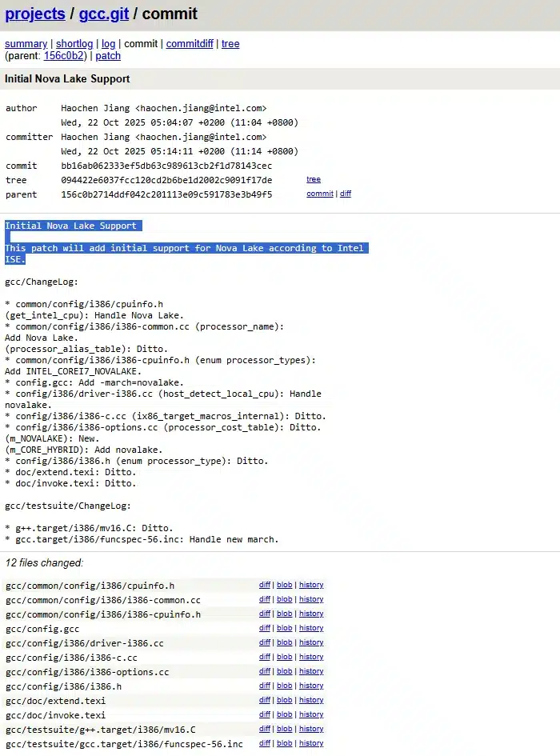
Task: Show history for gcc/doc/invoke.texi
Action: [311, 714]
